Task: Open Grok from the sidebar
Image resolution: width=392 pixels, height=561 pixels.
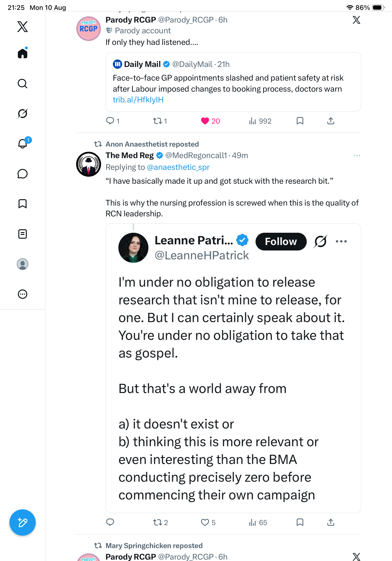Action: coord(23,114)
